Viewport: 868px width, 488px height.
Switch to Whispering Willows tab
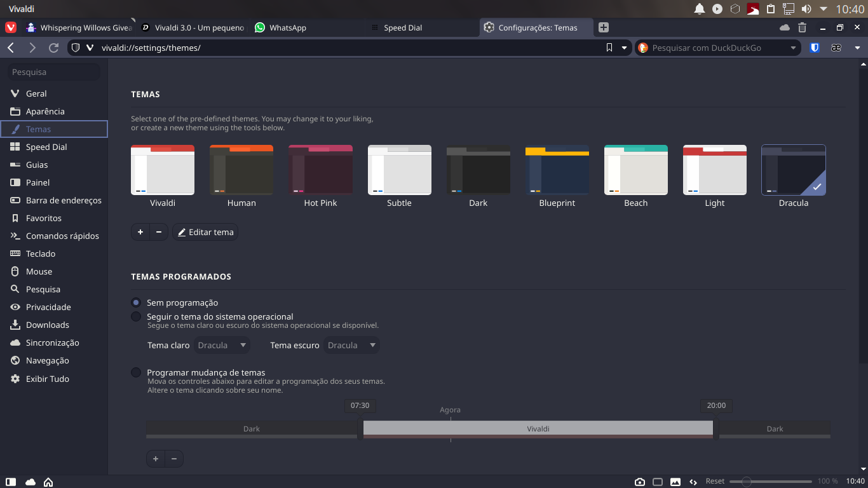pyautogui.click(x=79, y=27)
